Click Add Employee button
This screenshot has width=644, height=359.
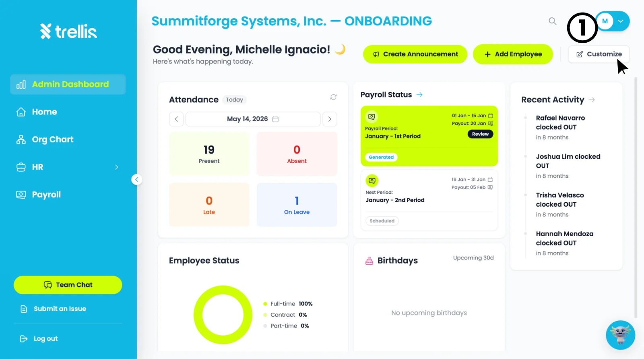click(513, 54)
